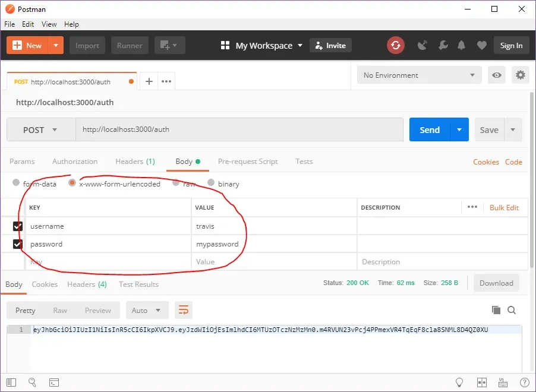The image size is (536, 392).
Task: Open the environment quick look eye icon
Action: point(497,75)
